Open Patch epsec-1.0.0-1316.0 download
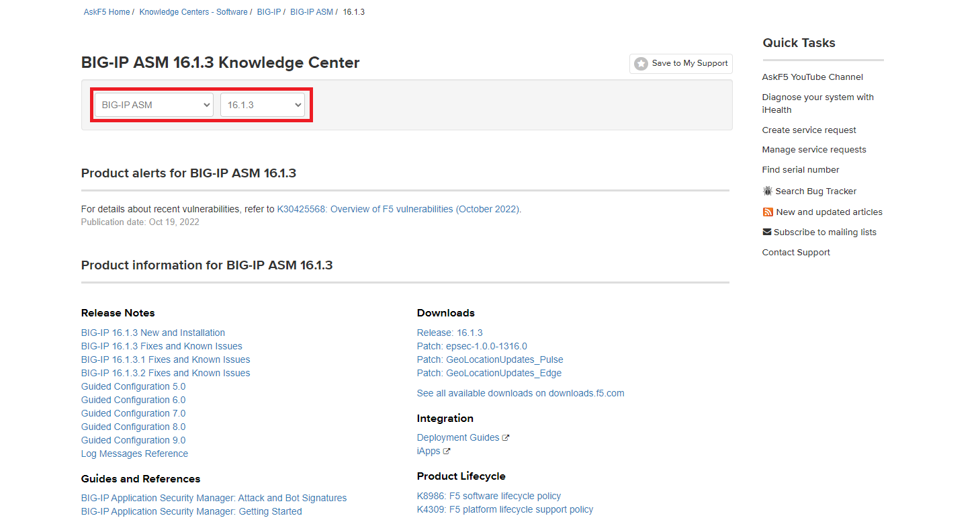Viewport: 980px width, 518px height. pos(472,346)
